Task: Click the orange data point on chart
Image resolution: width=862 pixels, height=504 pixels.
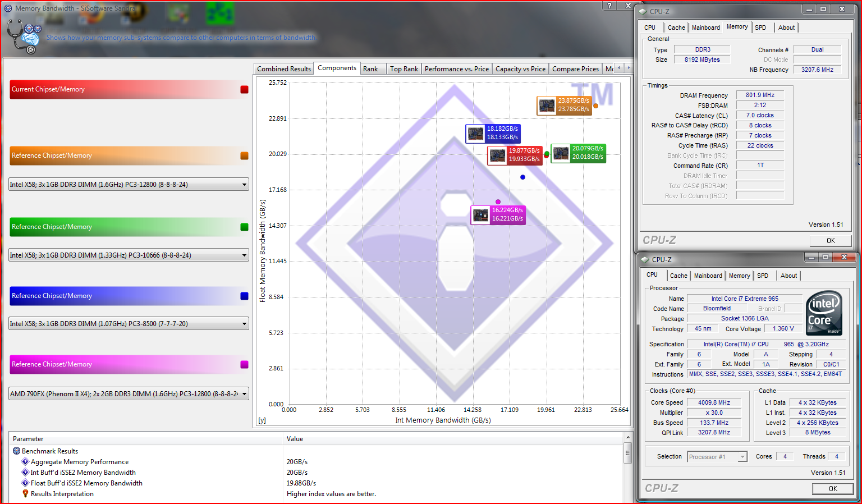Action: pyautogui.click(x=595, y=106)
